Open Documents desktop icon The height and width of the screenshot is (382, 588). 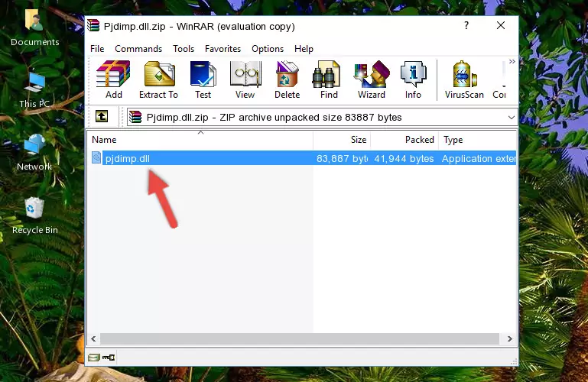point(35,28)
